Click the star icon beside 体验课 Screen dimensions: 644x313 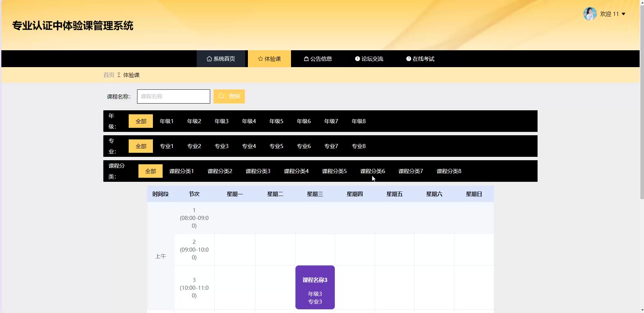(260, 59)
